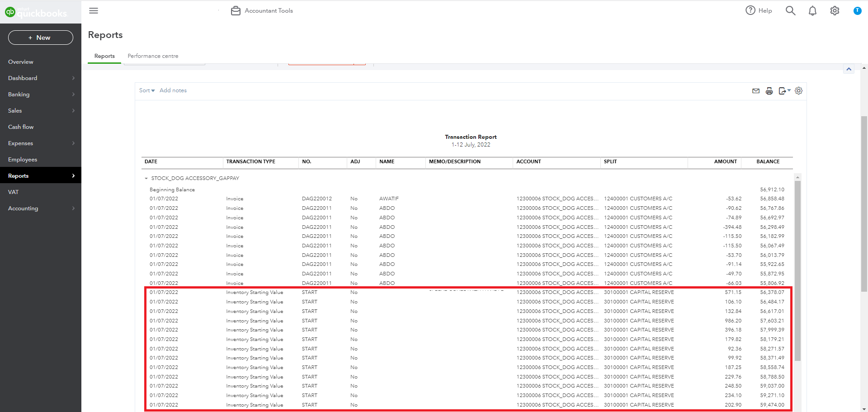Open the Sort dropdown

tap(146, 90)
